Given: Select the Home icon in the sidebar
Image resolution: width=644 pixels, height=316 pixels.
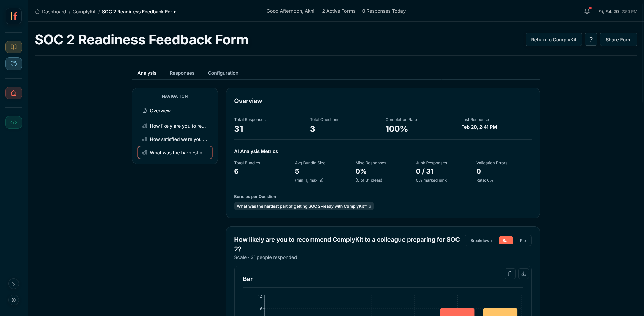Looking at the screenshot, I should coord(13,93).
